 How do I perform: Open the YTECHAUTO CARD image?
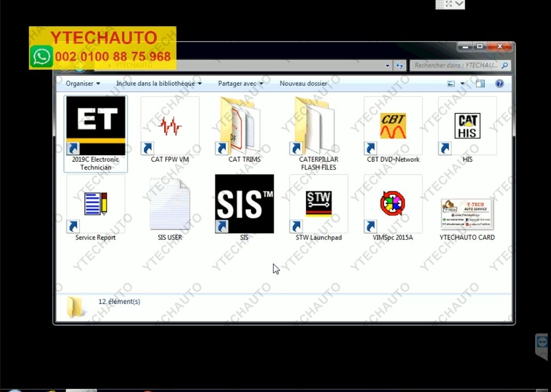point(467,213)
